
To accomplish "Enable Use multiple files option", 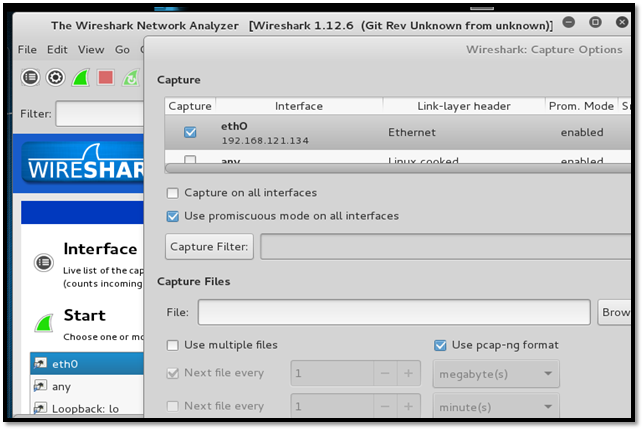I will pos(174,345).
